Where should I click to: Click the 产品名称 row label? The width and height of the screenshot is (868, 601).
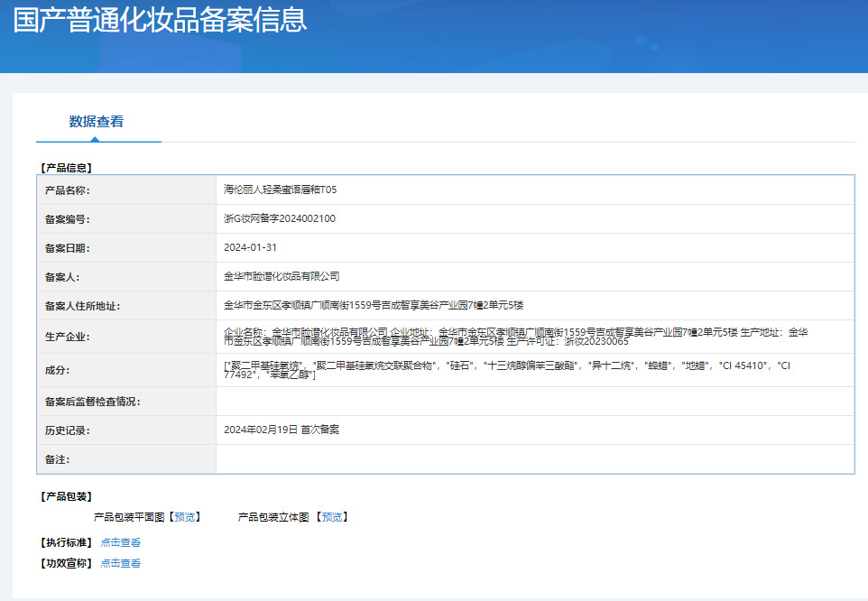pos(68,190)
